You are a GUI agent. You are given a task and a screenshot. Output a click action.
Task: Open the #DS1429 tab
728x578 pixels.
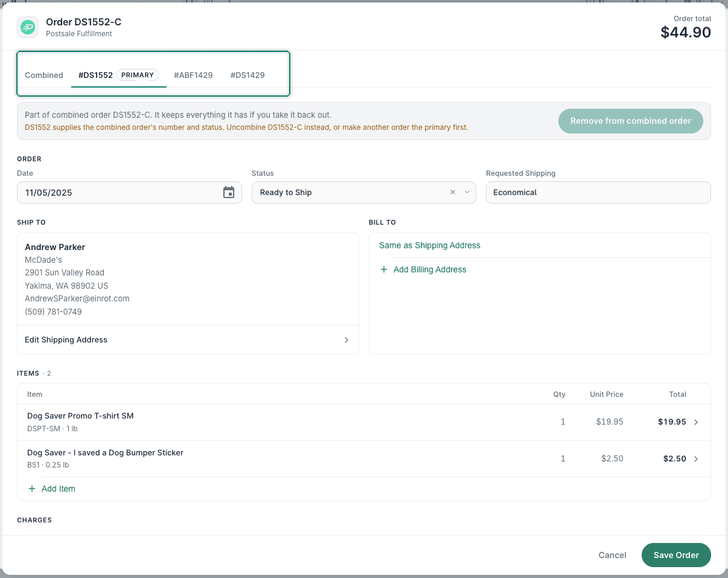[247, 75]
